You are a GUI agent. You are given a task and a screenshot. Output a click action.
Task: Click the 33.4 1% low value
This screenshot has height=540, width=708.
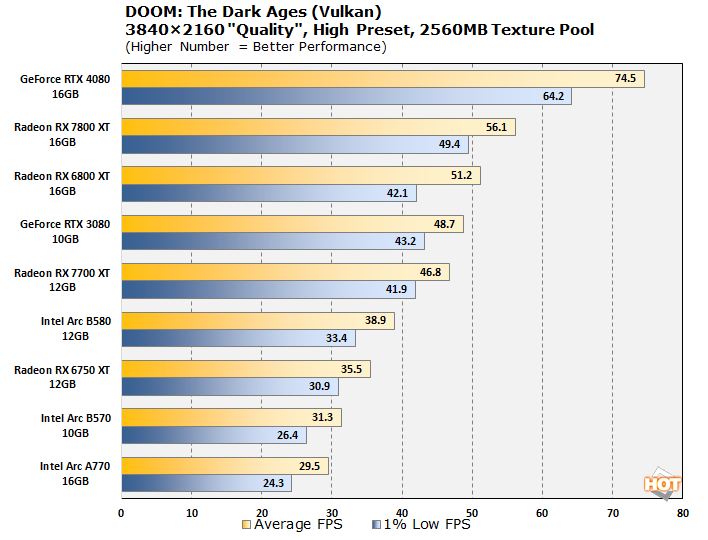[336, 338]
